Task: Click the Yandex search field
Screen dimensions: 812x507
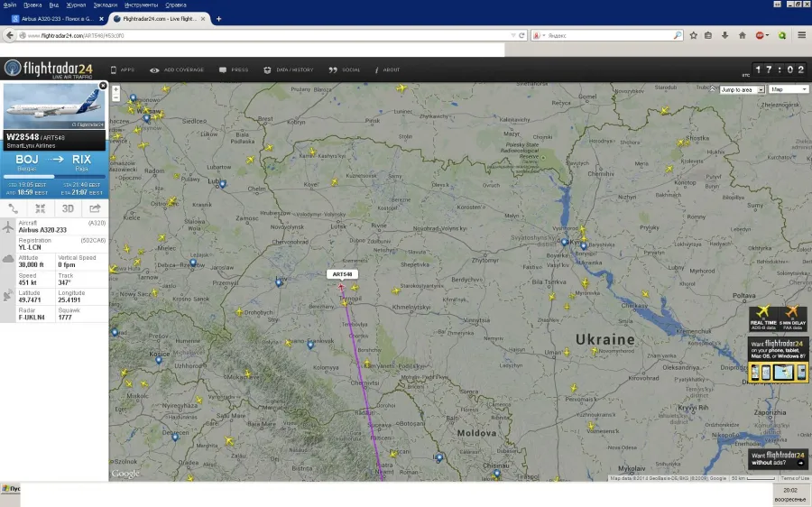Action: [x=609, y=36]
